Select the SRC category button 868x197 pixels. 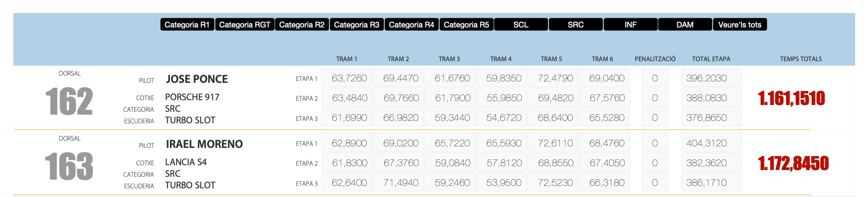point(576,25)
